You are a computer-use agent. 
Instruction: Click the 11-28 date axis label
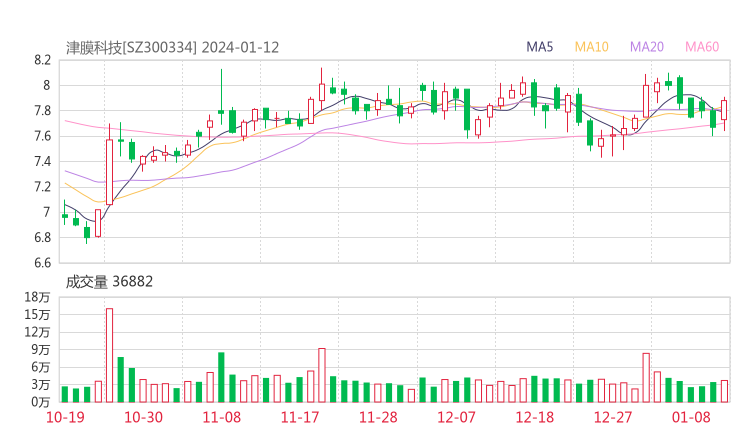click(378, 417)
